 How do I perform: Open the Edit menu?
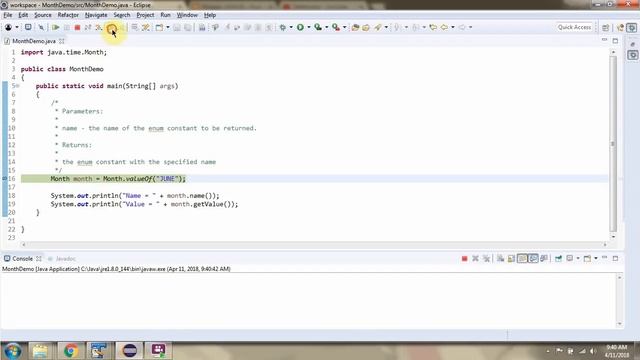tap(23, 15)
